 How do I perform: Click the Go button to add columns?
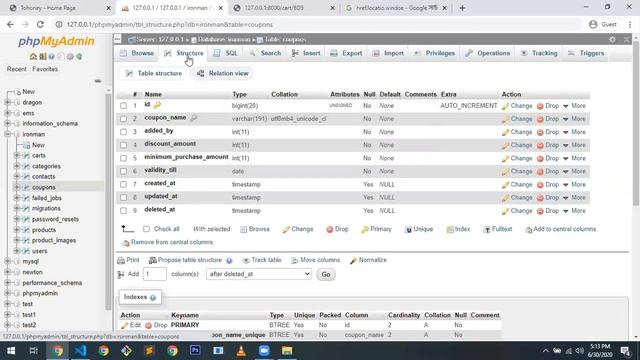pyautogui.click(x=326, y=274)
